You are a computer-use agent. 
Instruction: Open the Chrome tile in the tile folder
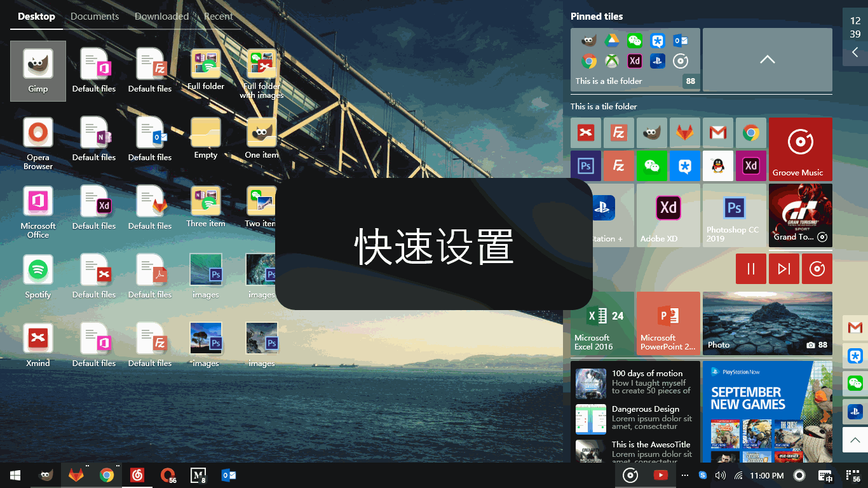tap(751, 133)
